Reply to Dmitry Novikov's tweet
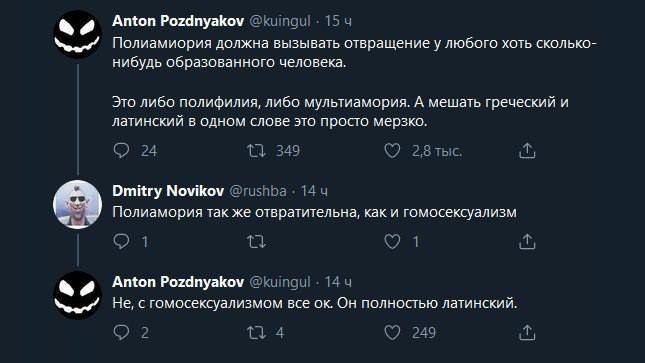645x363 pixels. 121,242
